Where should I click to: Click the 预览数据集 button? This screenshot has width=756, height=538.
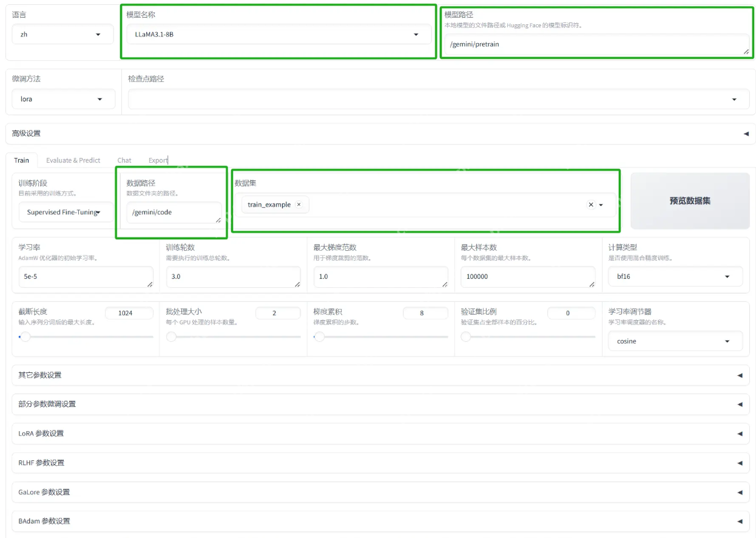[x=690, y=201]
